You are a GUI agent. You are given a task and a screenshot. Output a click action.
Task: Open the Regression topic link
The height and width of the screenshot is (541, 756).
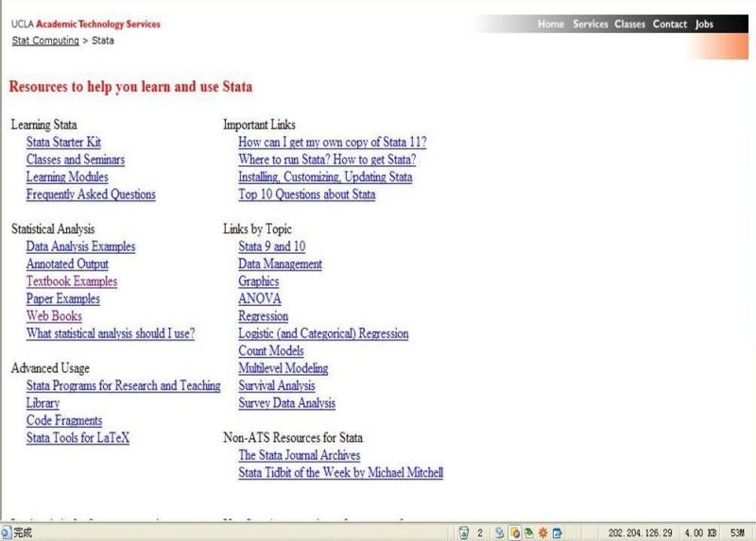tap(264, 316)
